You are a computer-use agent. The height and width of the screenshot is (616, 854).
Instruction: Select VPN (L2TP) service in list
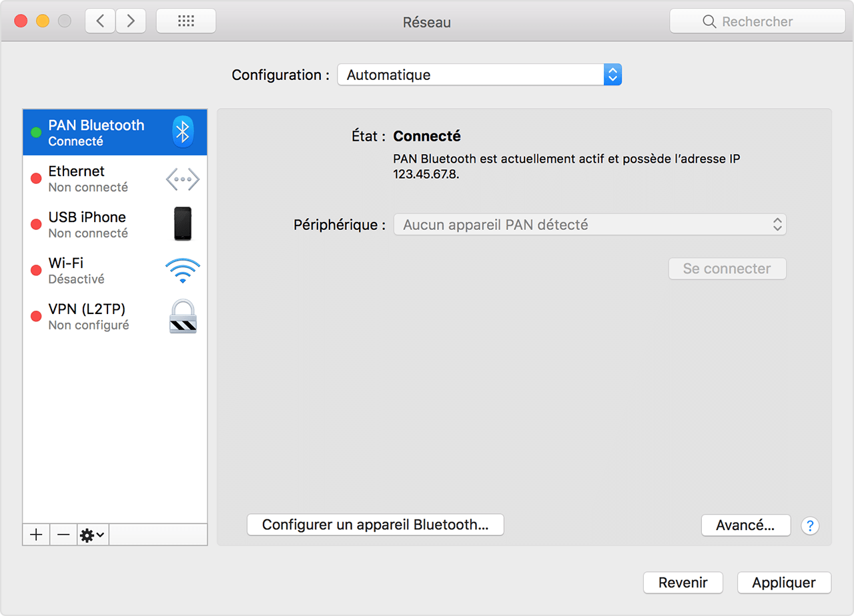coord(115,316)
